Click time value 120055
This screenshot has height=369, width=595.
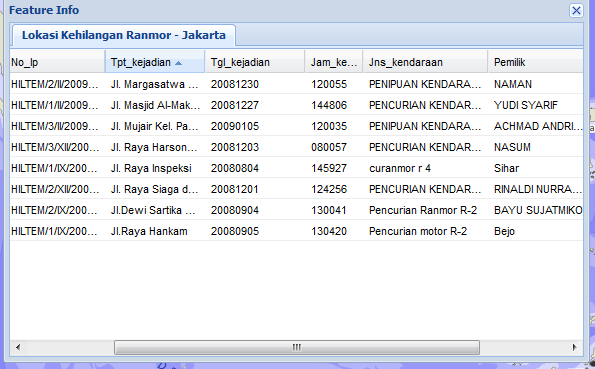click(x=329, y=84)
